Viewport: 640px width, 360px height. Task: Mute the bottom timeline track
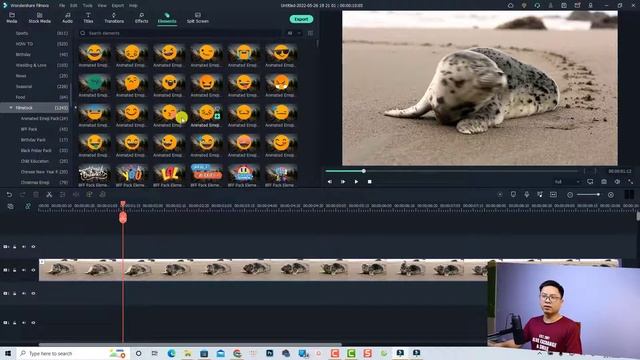(x=24, y=323)
